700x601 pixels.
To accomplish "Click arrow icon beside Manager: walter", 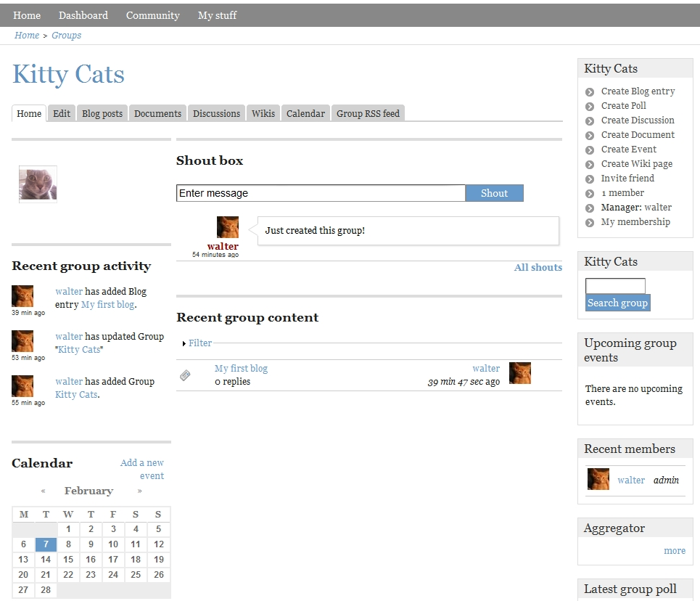I will (590, 208).
